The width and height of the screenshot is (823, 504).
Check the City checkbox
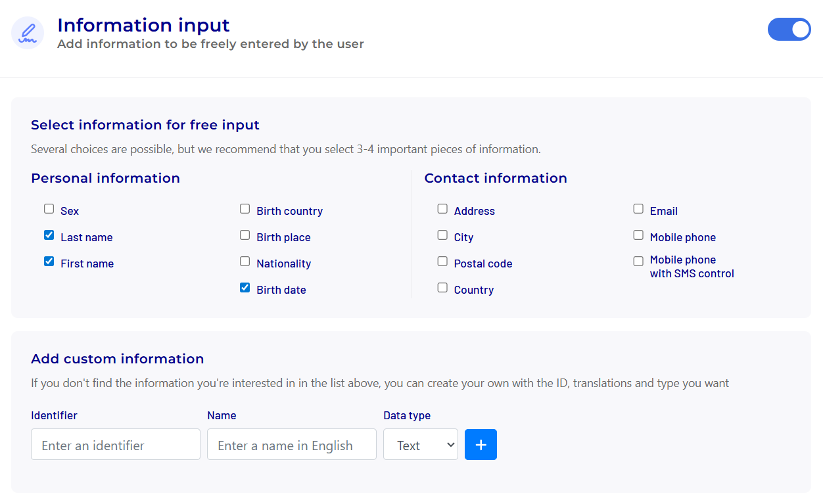coord(442,235)
